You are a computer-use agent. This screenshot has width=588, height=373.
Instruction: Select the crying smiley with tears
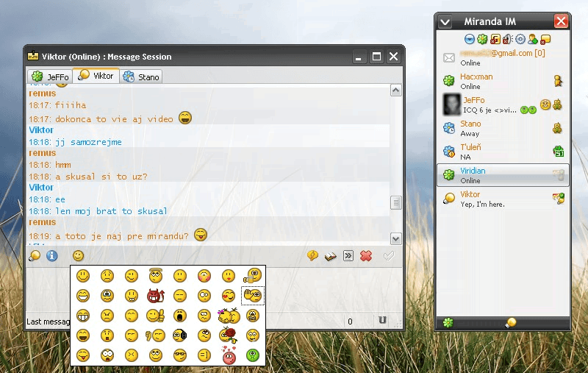(107, 296)
